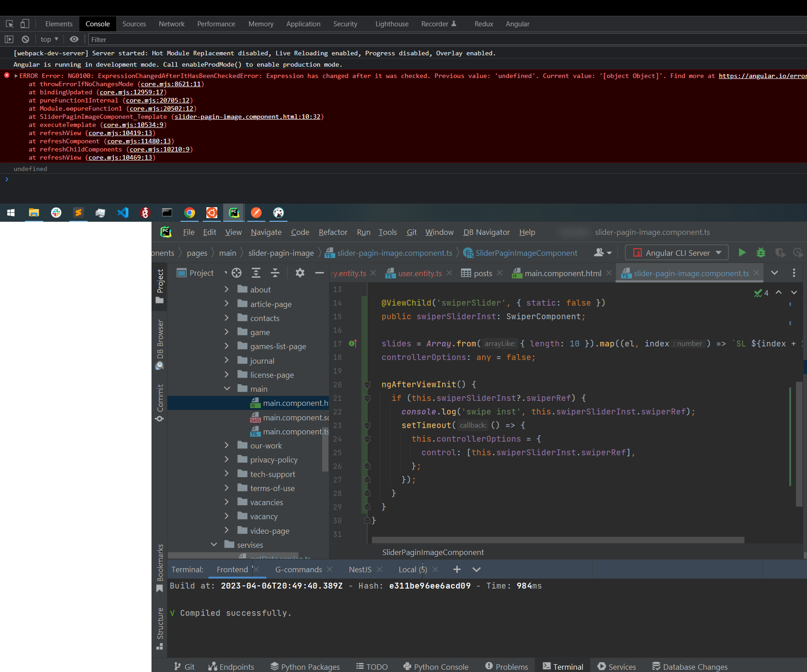Open the Refactor menu in PyCharm
The height and width of the screenshot is (672, 807).
click(x=333, y=232)
